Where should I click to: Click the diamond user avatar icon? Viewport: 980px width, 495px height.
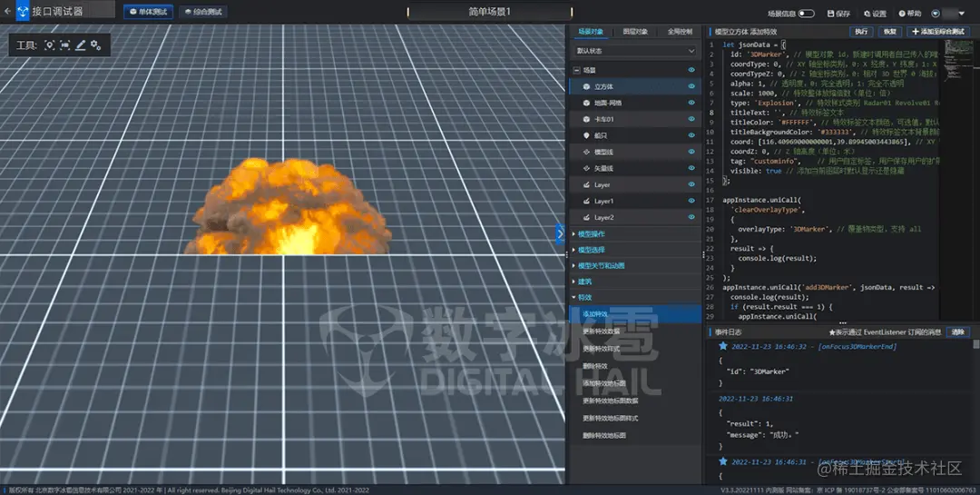(936, 13)
